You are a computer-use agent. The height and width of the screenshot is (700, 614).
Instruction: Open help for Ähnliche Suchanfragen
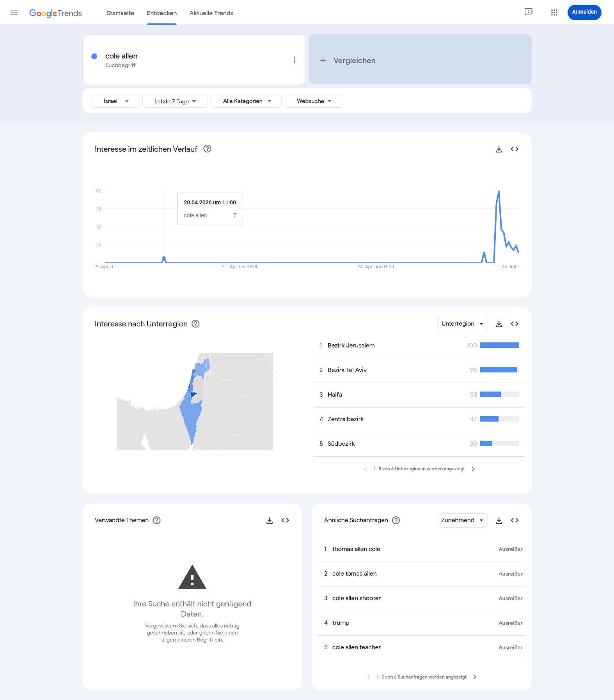point(396,520)
